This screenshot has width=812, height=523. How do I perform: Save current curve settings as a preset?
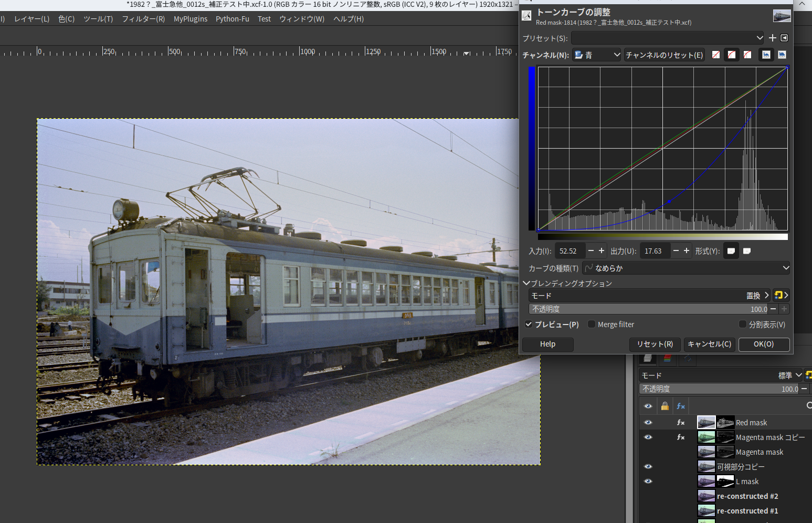coord(772,38)
